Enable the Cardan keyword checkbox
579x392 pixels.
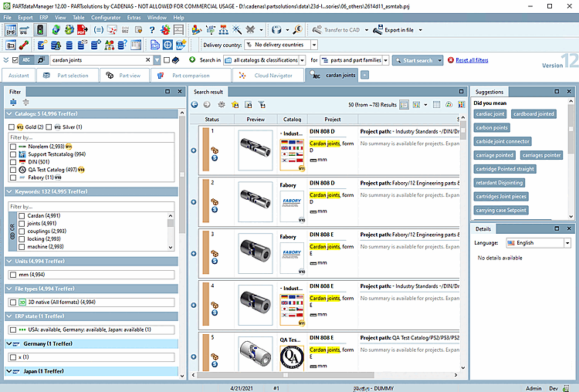[21, 216]
